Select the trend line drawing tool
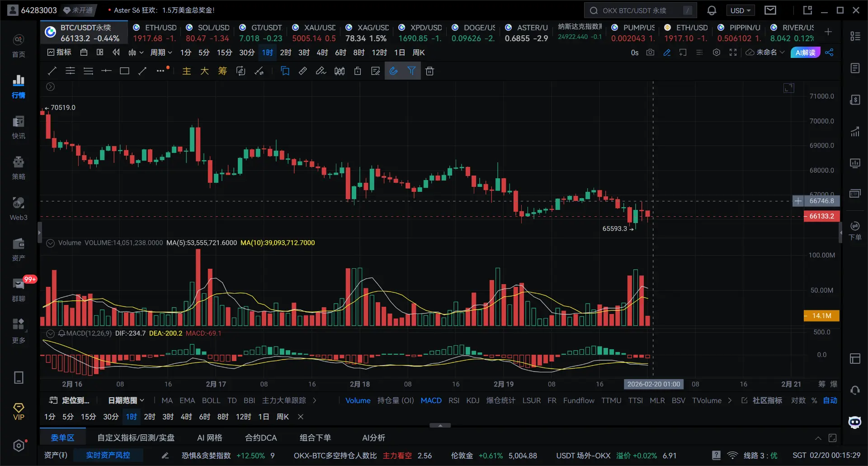The height and width of the screenshot is (466, 868). pyautogui.click(x=52, y=71)
